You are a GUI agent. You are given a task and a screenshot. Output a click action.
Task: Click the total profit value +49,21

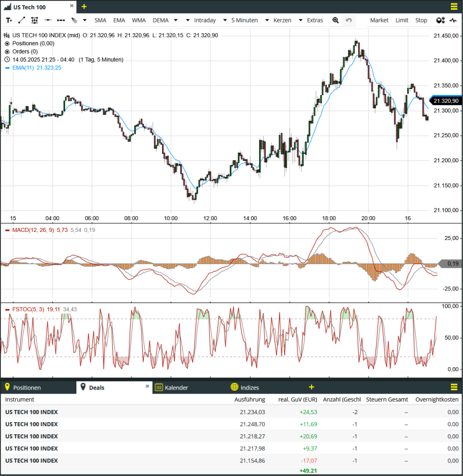pos(308,471)
